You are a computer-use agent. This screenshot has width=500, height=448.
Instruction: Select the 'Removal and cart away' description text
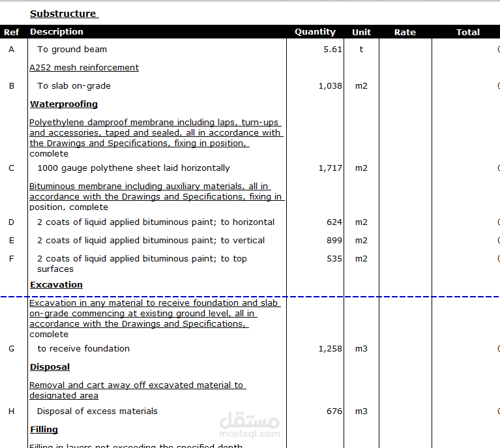(x=138, y=390)
